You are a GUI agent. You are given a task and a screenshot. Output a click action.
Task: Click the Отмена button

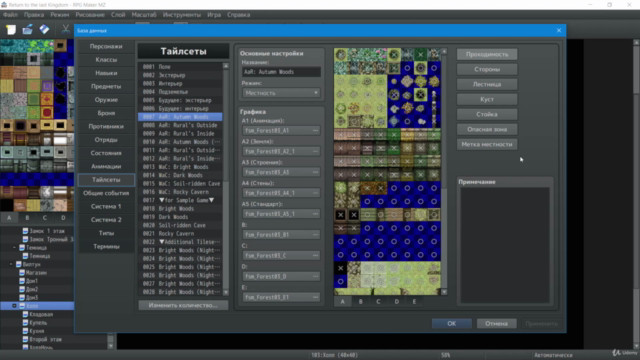(x=496, y=323)
